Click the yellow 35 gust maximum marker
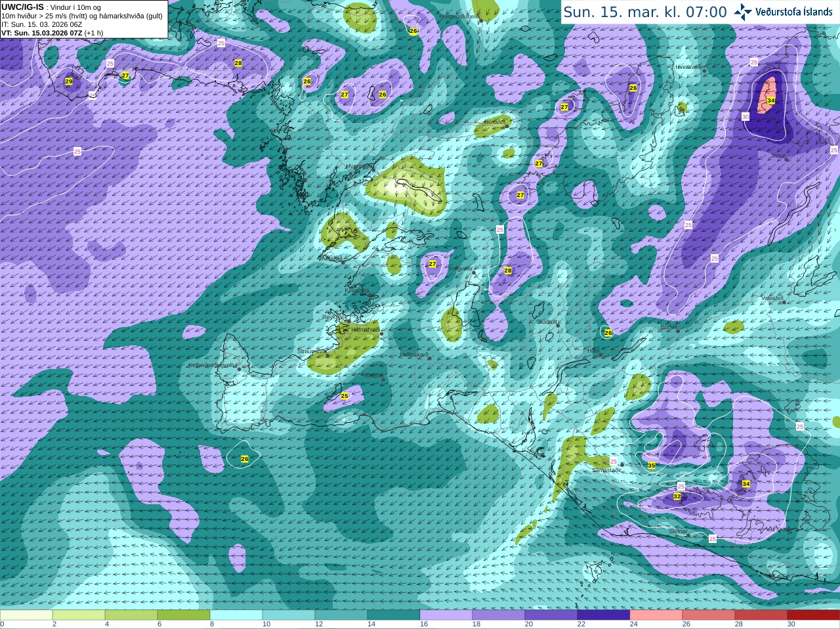The height and width of the screenshot is (629, 840). click(652, 466)
